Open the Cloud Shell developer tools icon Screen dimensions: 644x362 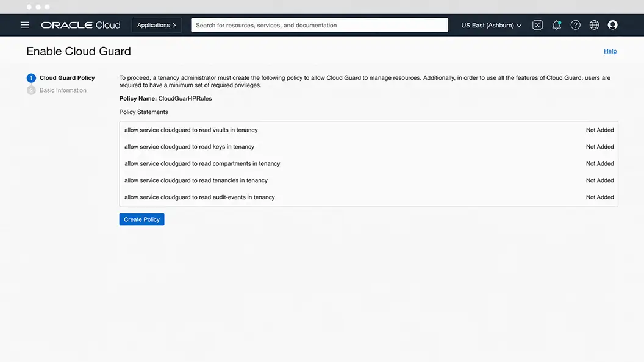point(537,25)
